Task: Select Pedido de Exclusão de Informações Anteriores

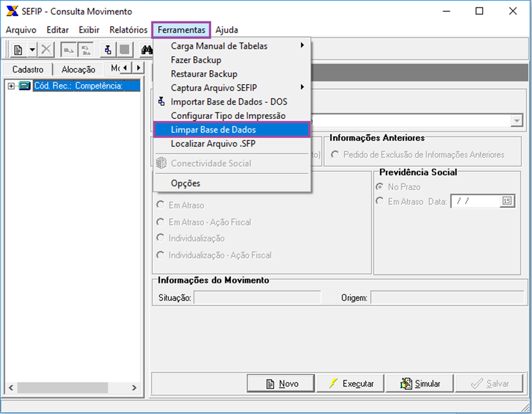Action: pyautogui.click(x=335, y=155)
